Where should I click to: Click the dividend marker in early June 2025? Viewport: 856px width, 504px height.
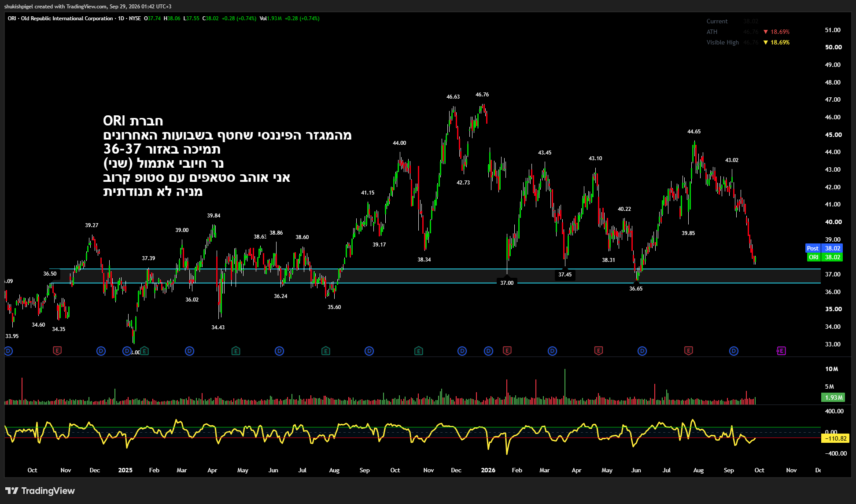[279, 351]
